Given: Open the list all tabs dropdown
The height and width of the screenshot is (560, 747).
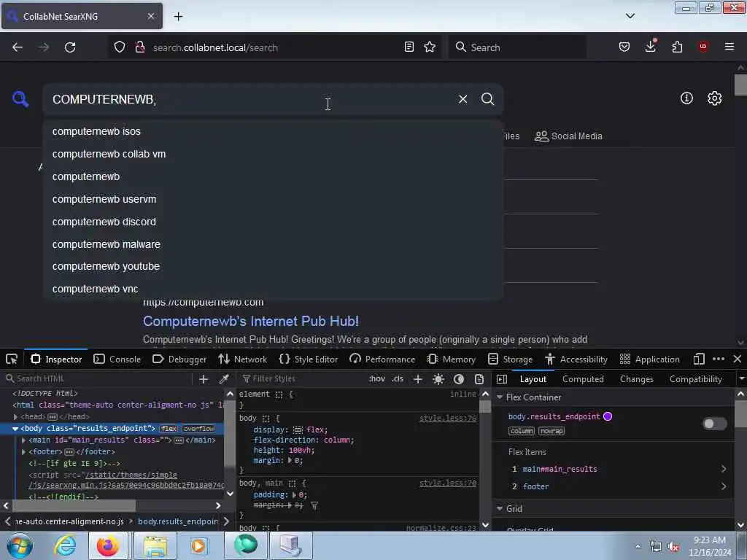Looking at the screenshot, I should click(x=630, y=16).
